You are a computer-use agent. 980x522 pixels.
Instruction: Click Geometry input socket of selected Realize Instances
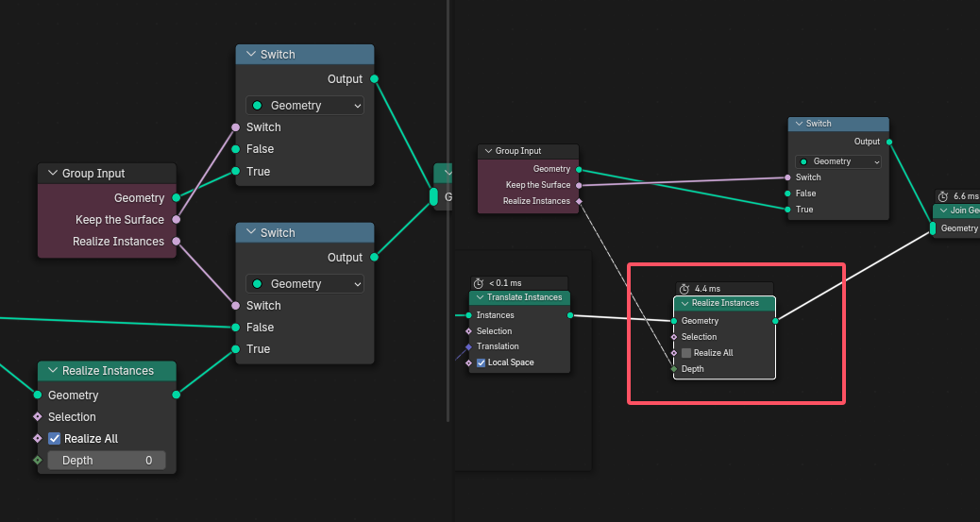674,321
